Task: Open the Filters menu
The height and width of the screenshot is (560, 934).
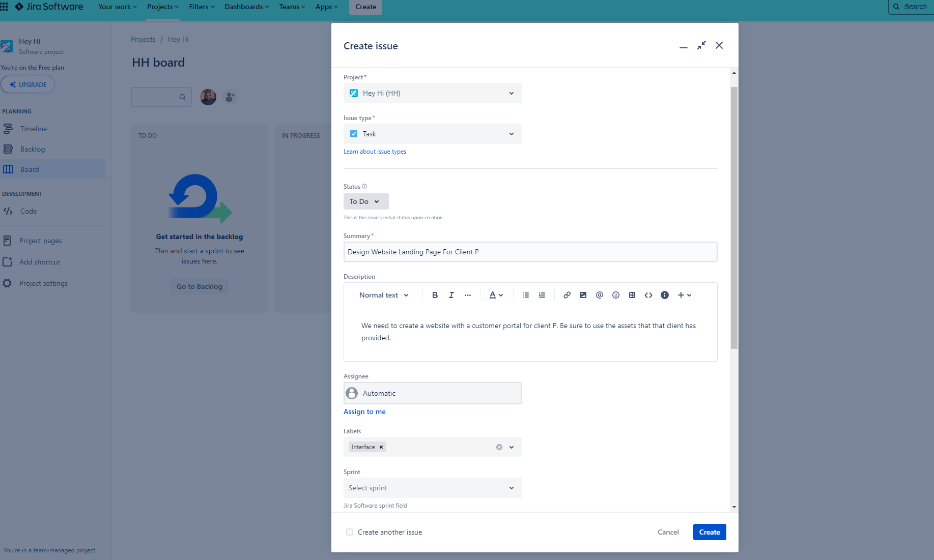Action: tap(202, 7)
